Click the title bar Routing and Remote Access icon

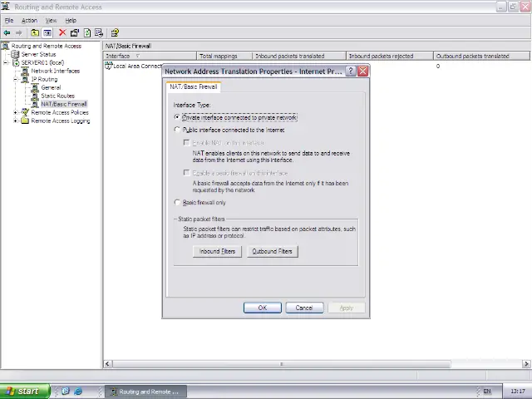point(5,7)
